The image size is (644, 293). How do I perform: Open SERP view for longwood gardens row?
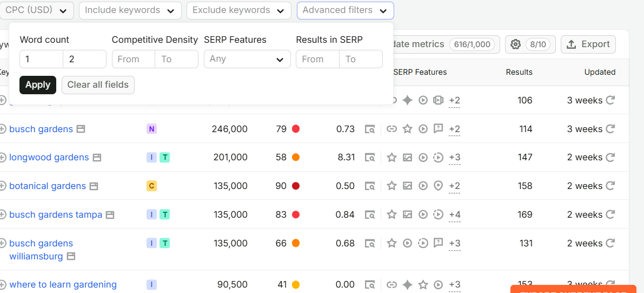pos(370,158)
